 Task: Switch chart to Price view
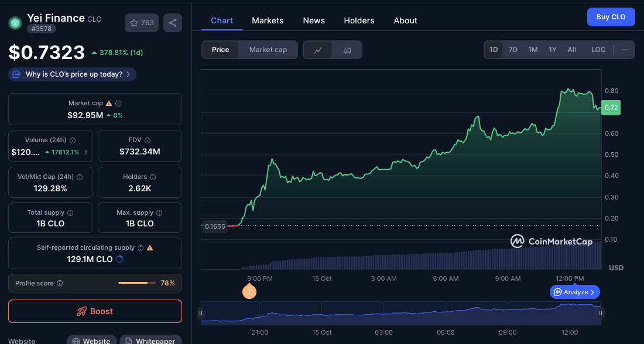coord(220,50)
